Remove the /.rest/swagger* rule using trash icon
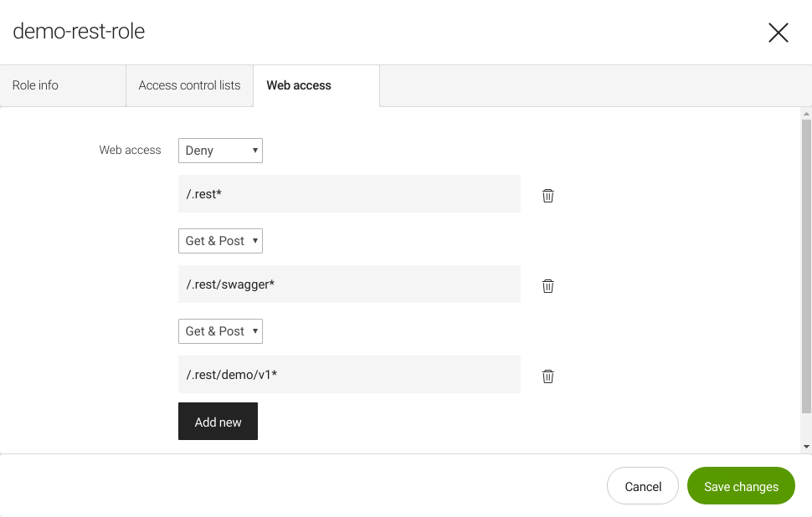 [548, 285]
